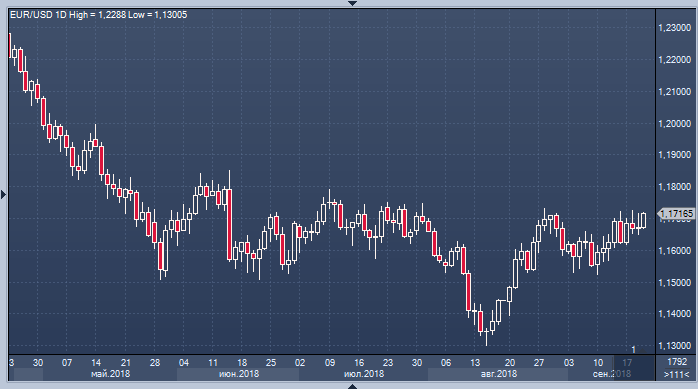Viewport: 698px width, 389px height.
Task: Select the июл.2018 month segment
Action: tap(364, 374)
